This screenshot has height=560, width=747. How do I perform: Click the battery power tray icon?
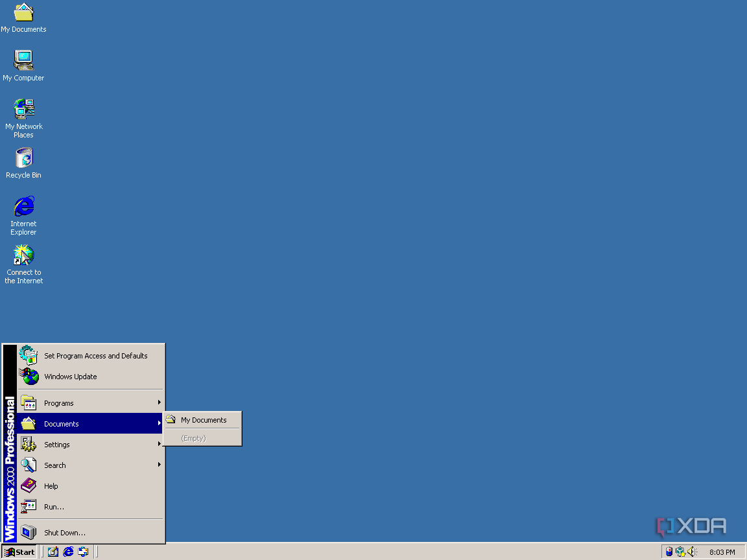[669, 552]
